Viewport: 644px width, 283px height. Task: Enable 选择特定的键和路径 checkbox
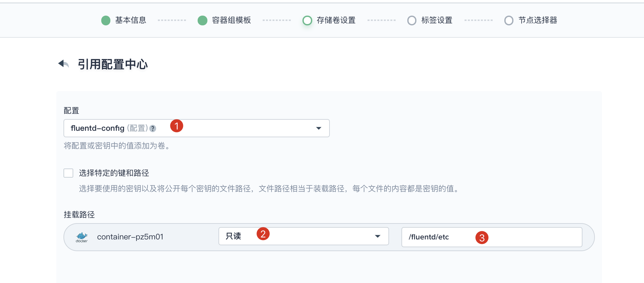(x=68, y=173)
